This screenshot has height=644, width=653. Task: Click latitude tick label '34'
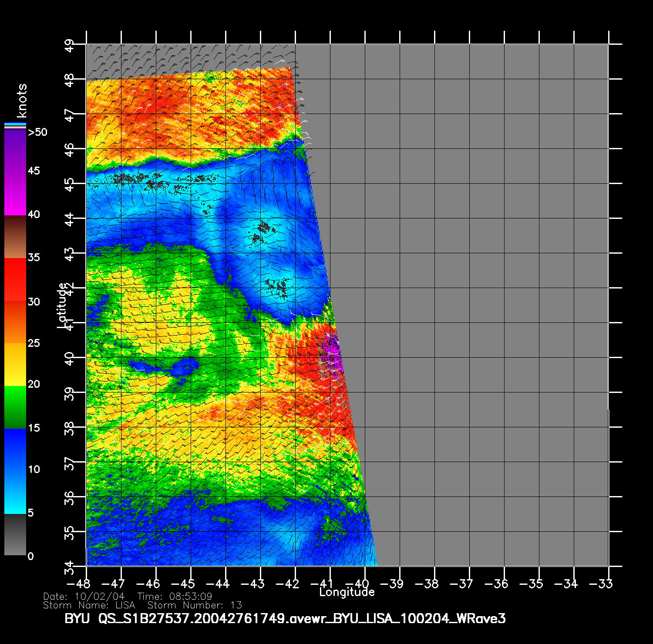pyautogui.click(x=69, y=568)
